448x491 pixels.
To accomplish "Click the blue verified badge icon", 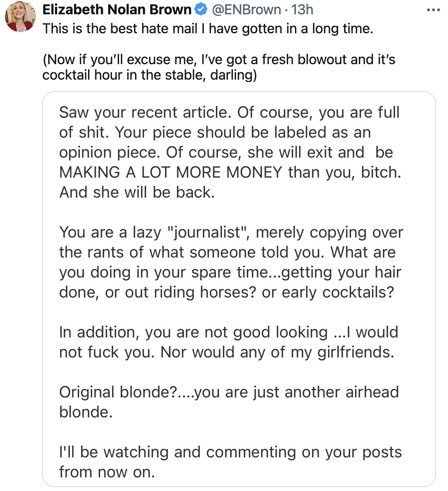I will pyautogui.click(x=201, y=10).
